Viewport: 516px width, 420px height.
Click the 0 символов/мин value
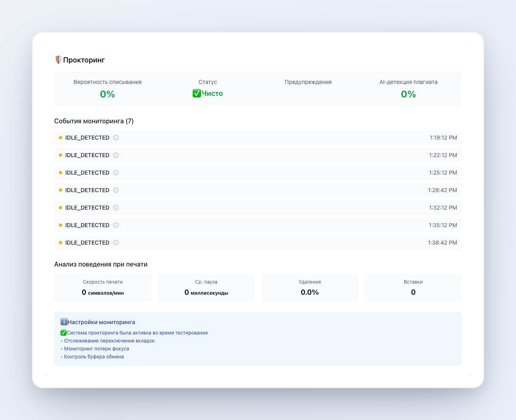click(x=103, y=292)
